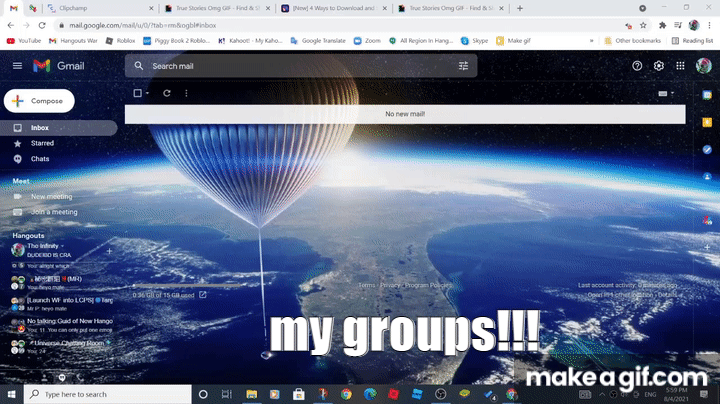The height and width of the screenshot is (404, 720).
Task: Open the Support help icon
Action: pyautogui.click(x=637, y=66)
